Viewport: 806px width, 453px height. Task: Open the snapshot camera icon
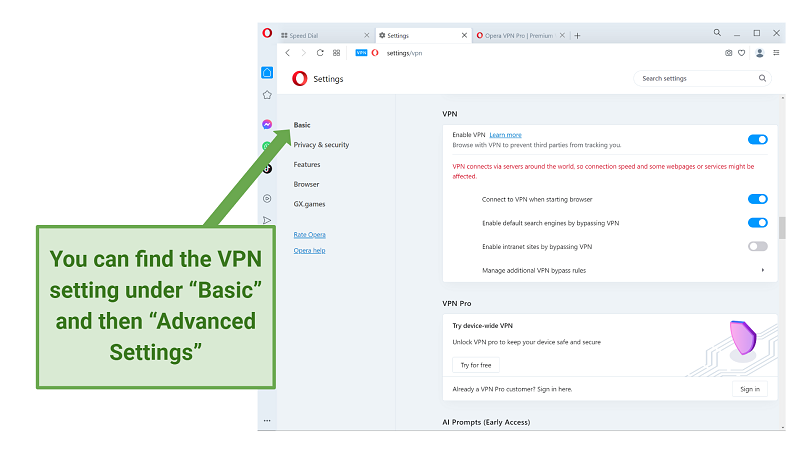(x=728, y=53)
